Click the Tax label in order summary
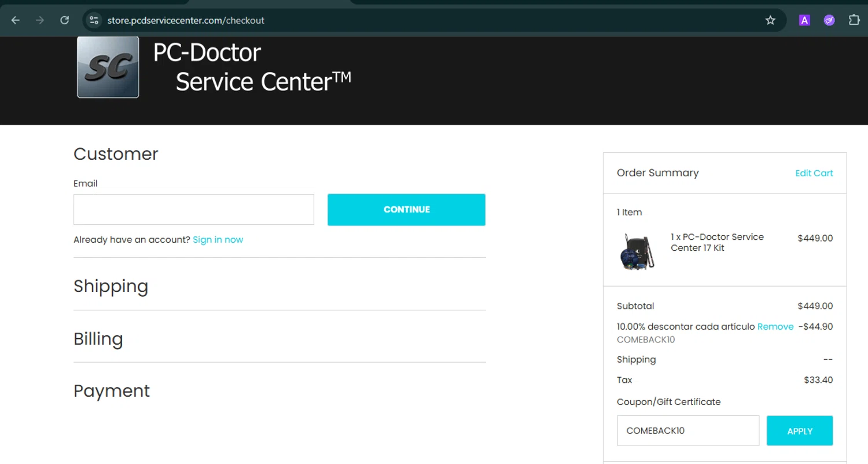 click(x=624, y=380)
